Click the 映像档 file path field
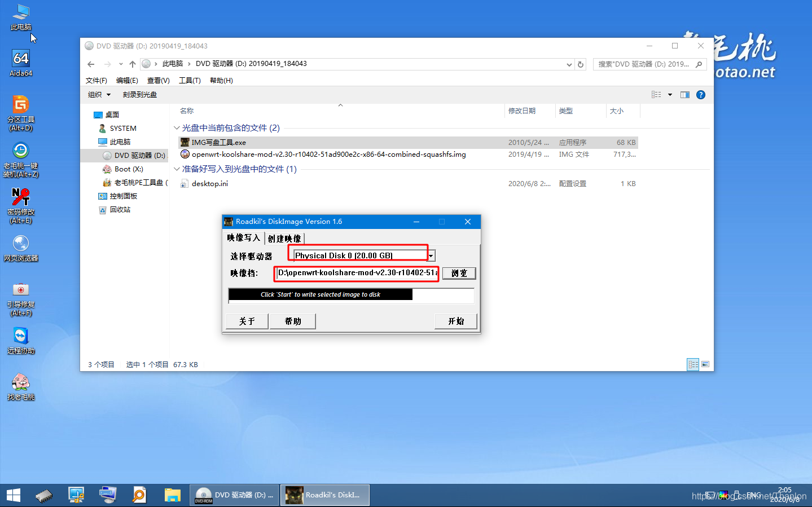812x507 pixels. click(357, 273)
